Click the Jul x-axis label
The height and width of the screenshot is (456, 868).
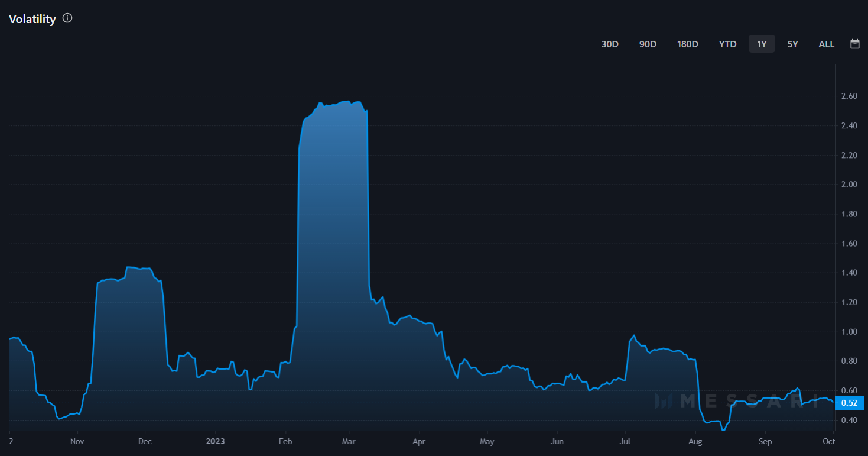[626, 441]
